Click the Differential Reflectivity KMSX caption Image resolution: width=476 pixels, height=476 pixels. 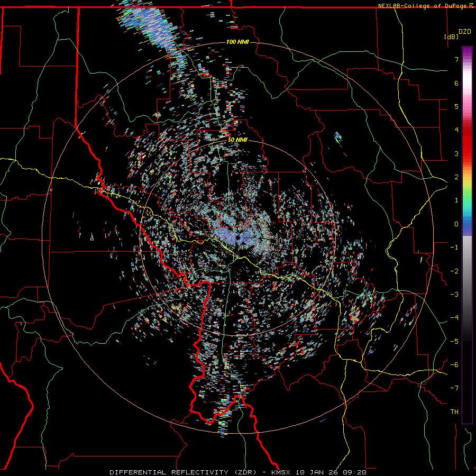point(237,472)
